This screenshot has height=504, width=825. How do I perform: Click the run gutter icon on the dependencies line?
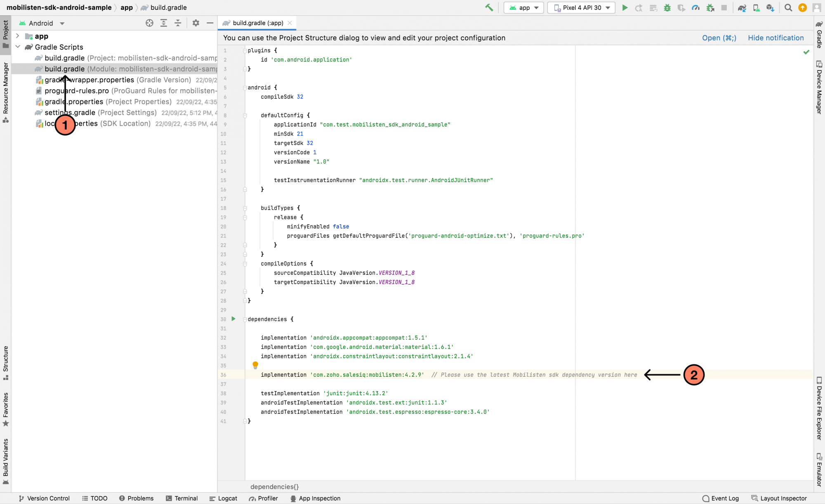pos(233,319)
